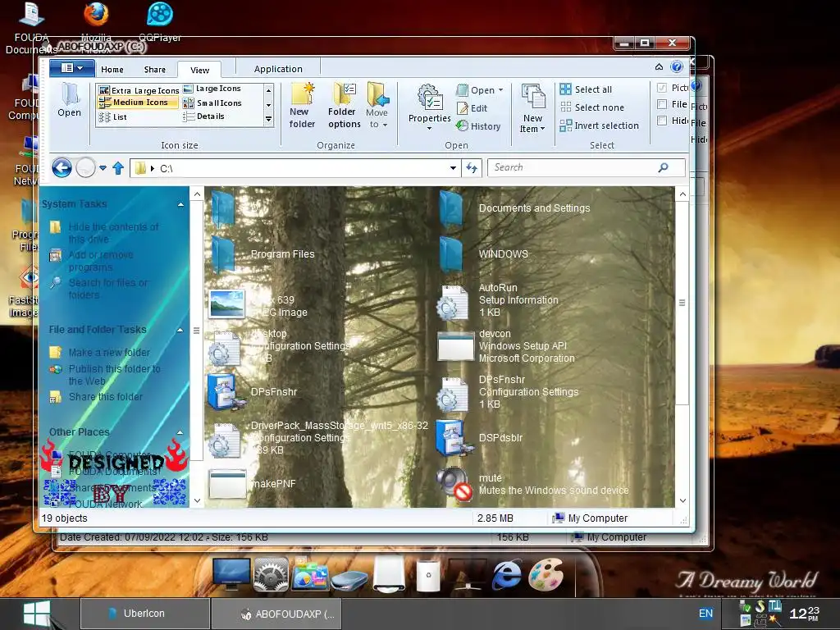
Task: Click Add or remove programs link
Action: pyautogui.click(x=101, y=261)
